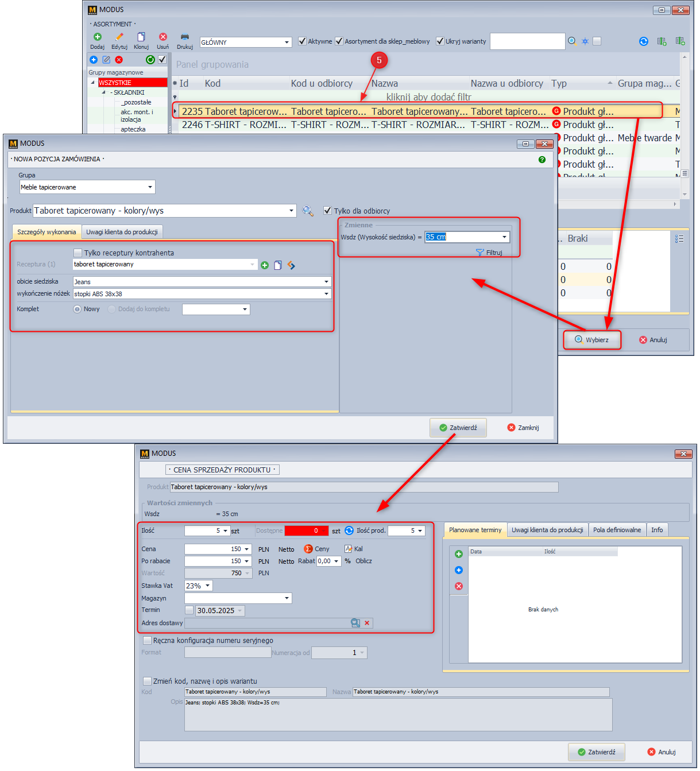The image size is (700, 771).
Task: Click the copy receptura document icon
Action: pyautogui.click(x=278, y=265)
